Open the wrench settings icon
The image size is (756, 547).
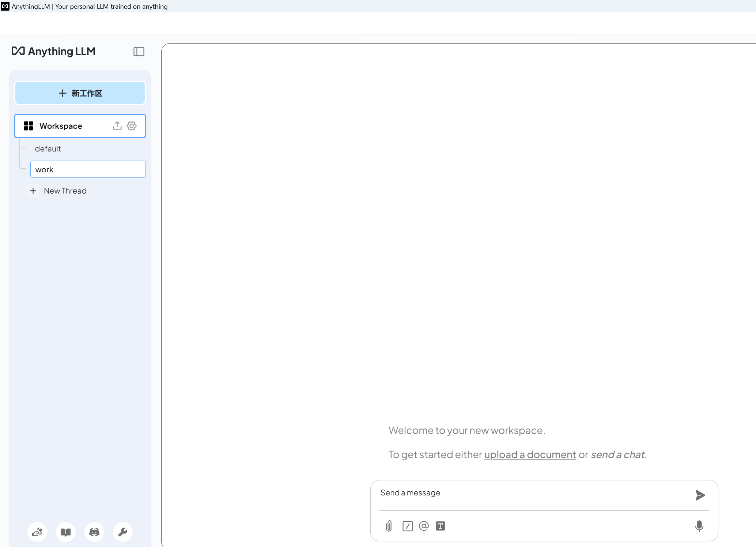click(x=123, y=532)
